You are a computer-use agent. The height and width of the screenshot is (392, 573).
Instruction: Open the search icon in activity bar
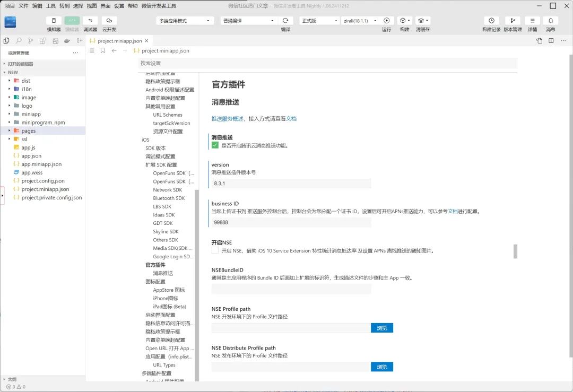[x=19, y=41]
